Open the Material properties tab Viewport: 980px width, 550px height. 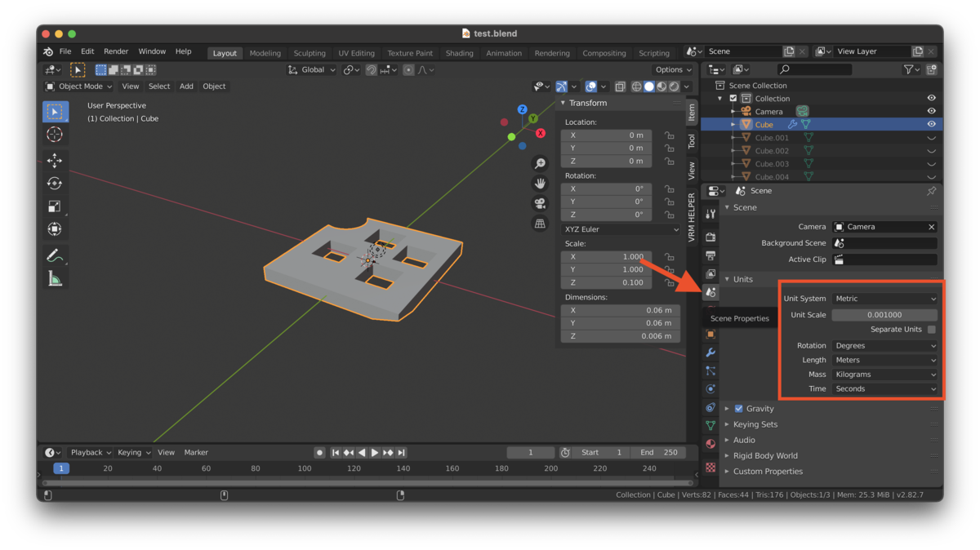(x=710, y=444)
